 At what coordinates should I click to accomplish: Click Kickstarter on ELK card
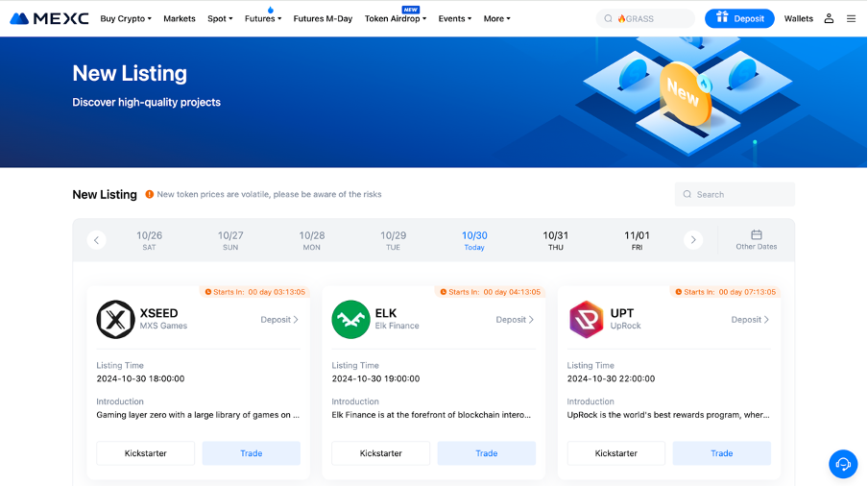coord(381,453)
